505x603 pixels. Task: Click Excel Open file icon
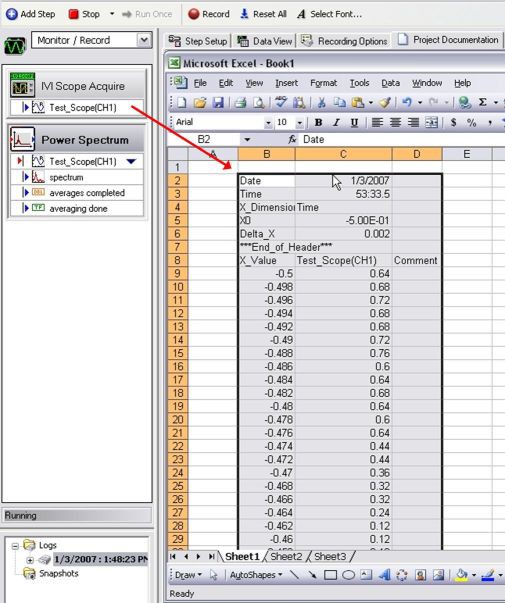coord(200,103)
